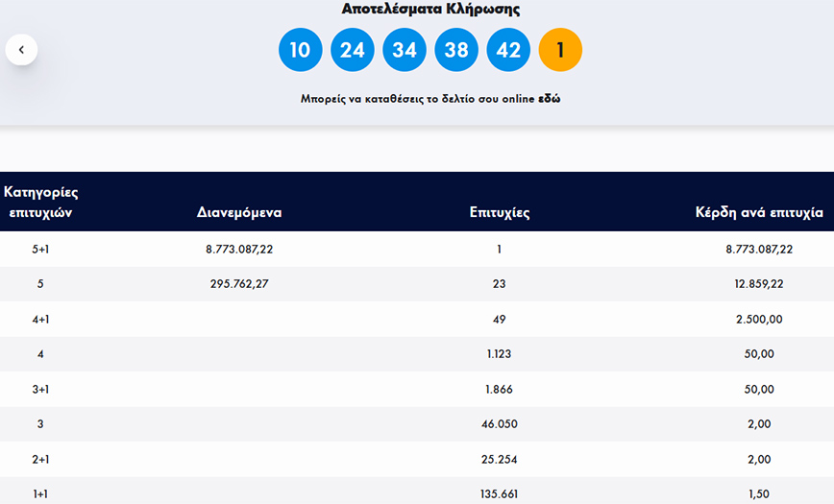Select the 2.500,00 prize in 4+1 row

[759, 319]
